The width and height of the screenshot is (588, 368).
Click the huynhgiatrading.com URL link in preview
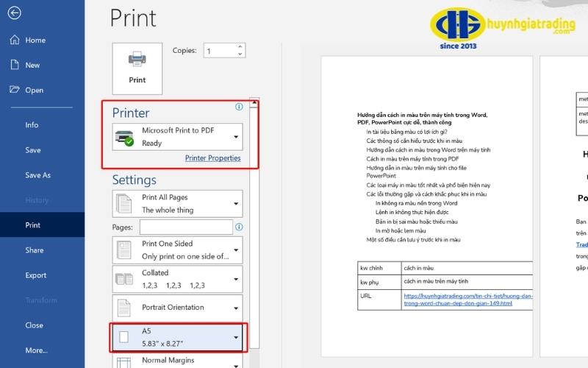click(467, 300)
